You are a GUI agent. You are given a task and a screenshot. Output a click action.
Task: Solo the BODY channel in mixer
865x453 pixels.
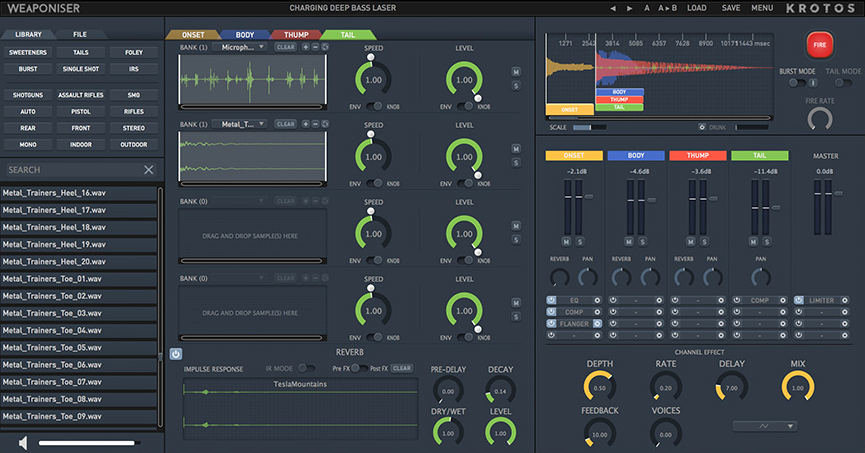click(x=641, y=241)
